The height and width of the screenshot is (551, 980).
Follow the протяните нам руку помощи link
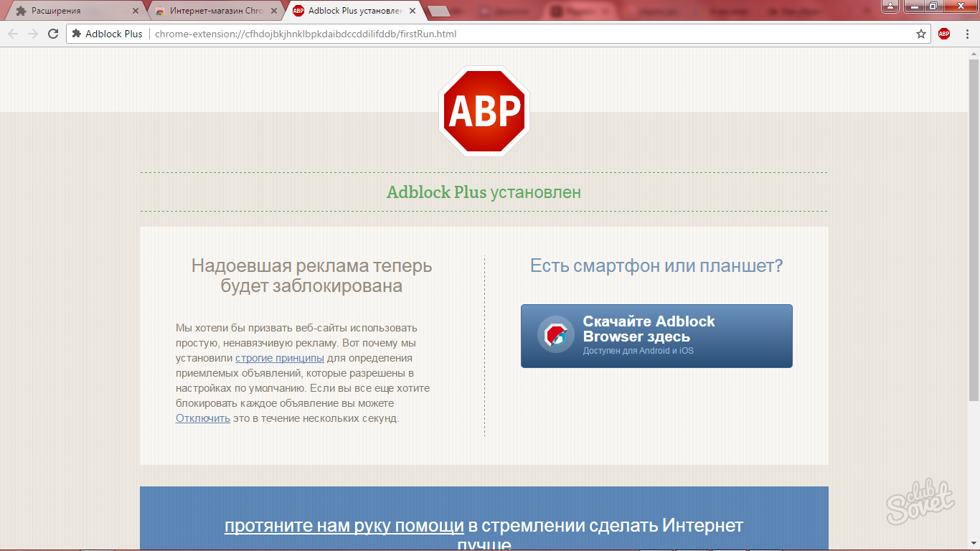pyautogui.click(x=344, y=526)
